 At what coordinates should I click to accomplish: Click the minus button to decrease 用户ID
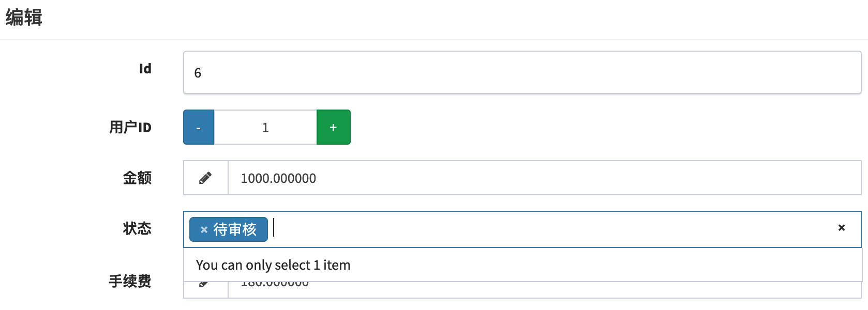[x=198, y=127]
